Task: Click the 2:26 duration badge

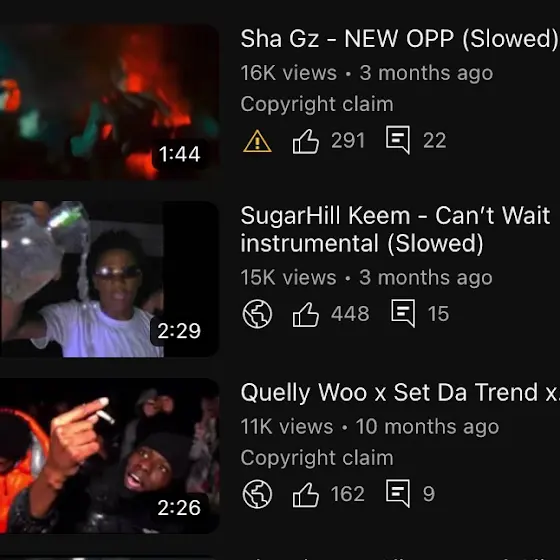Action: 179,508
